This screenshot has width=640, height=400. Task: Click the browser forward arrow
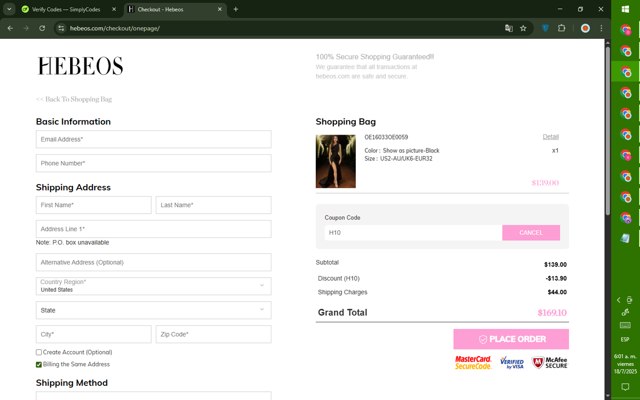click(x=26, y=28)
